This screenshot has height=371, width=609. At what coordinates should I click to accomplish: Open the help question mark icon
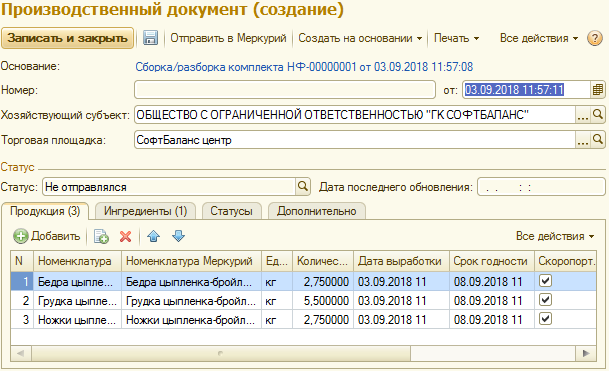pos(595,38)
